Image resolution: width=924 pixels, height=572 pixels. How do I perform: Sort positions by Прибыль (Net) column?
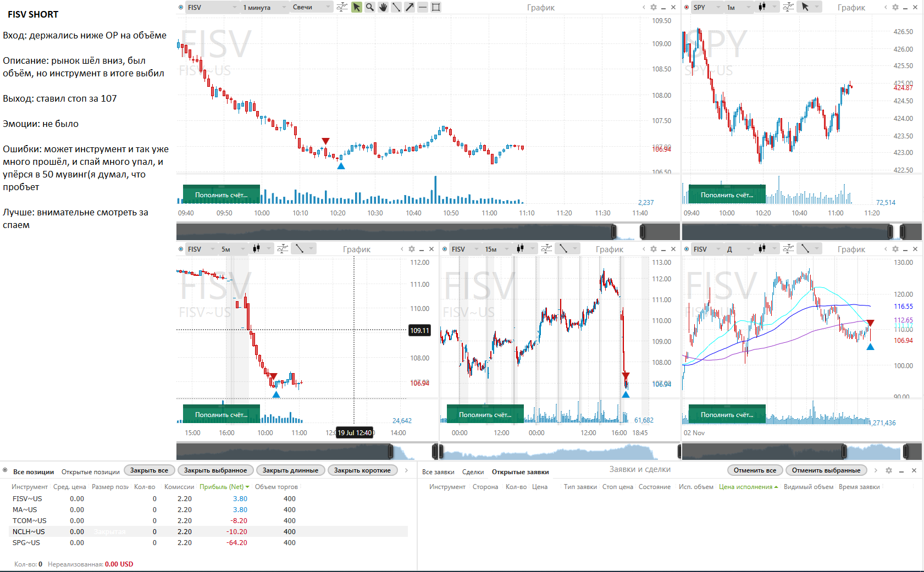click(x=224, y=487)
